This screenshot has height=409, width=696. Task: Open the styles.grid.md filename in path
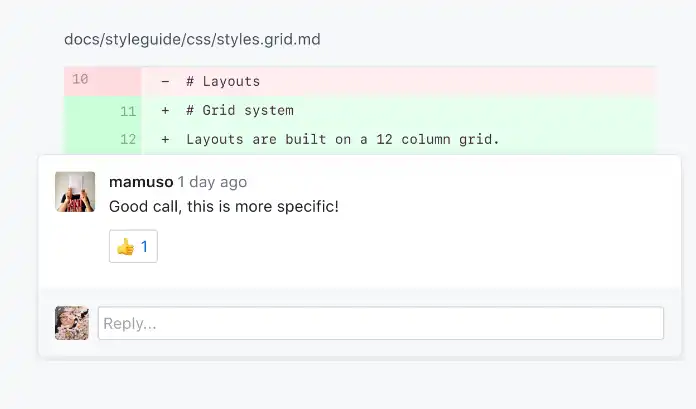pyautogui.click(x=271, y=40)
